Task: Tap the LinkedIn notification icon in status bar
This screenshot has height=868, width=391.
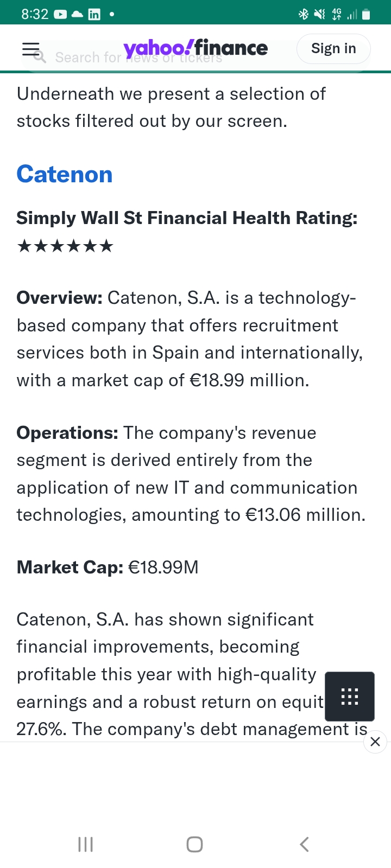Action: (x=94, y=15)
